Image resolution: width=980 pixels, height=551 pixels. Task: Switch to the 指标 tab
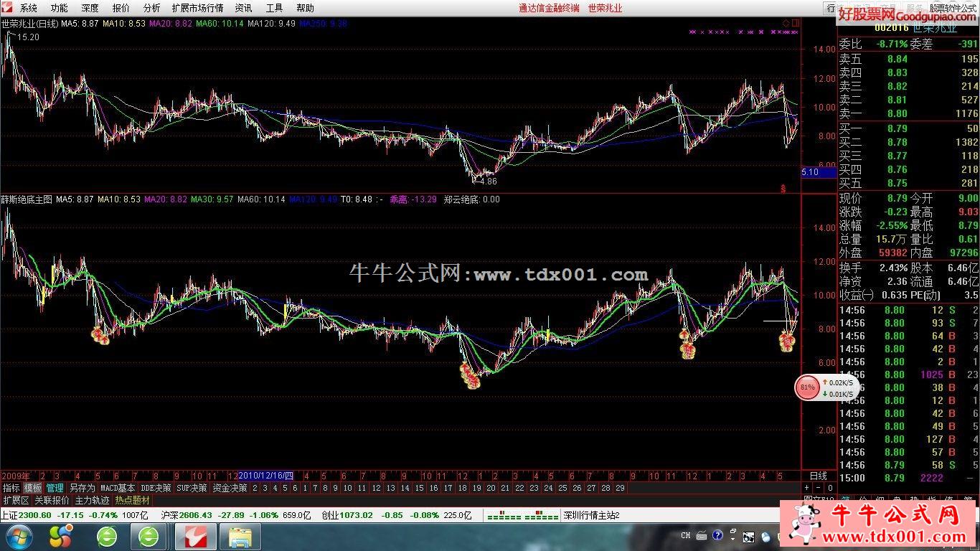11,488
